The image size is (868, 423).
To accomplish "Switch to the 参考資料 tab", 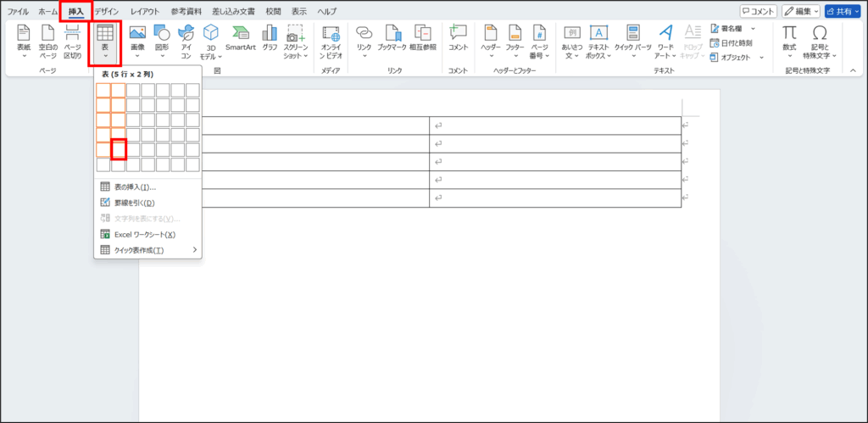I will pos(186,11).
